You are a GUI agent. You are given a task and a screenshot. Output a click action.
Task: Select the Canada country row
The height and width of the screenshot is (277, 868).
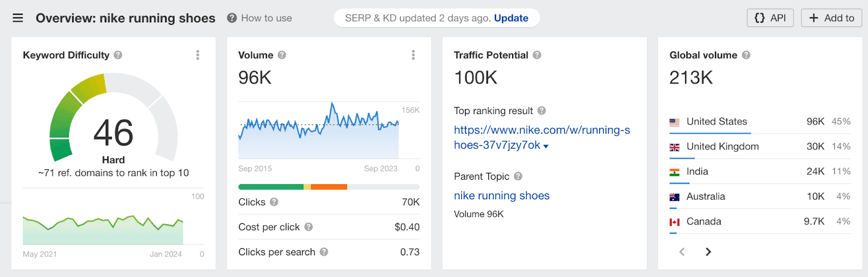[760, 222]
